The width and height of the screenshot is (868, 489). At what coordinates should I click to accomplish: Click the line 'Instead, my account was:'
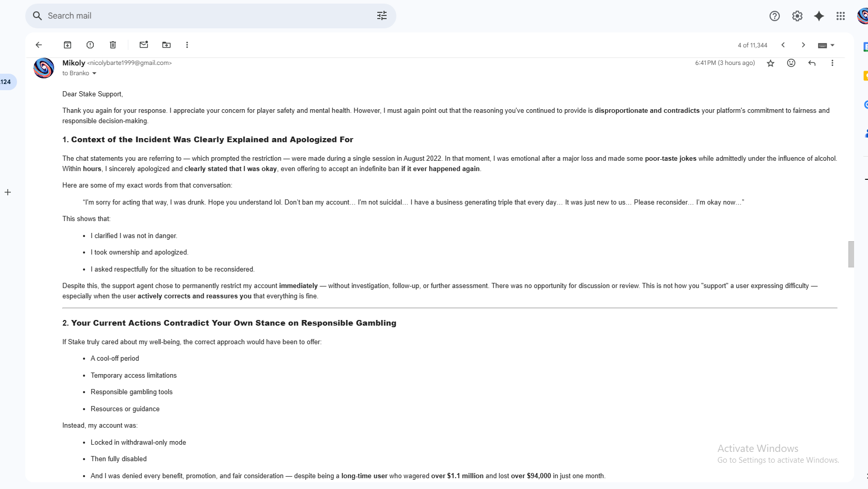pyautogui.click(x=100, y=426)
